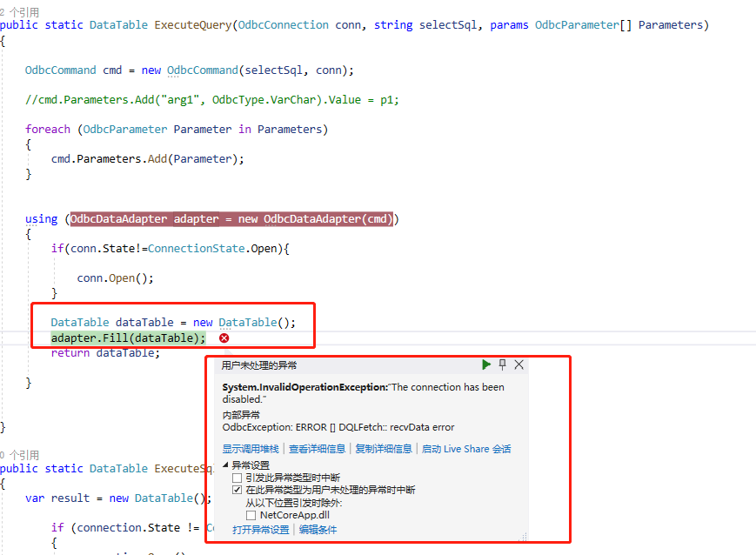Click 编辑条件 link
The height and width of the screenshot is (555, 756).
click(x=318, y=530)
